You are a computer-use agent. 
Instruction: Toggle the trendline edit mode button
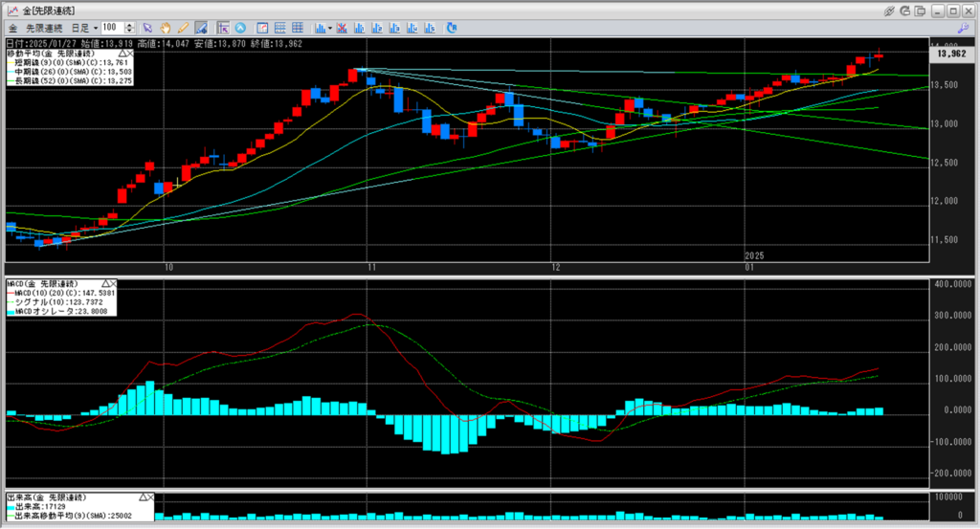[201, 28]
